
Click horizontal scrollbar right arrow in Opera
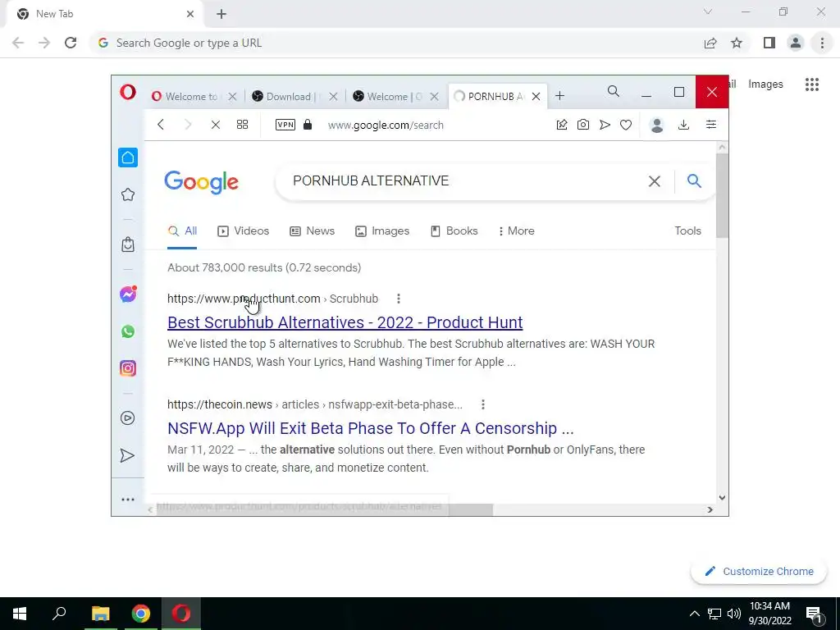coord(710,509)
